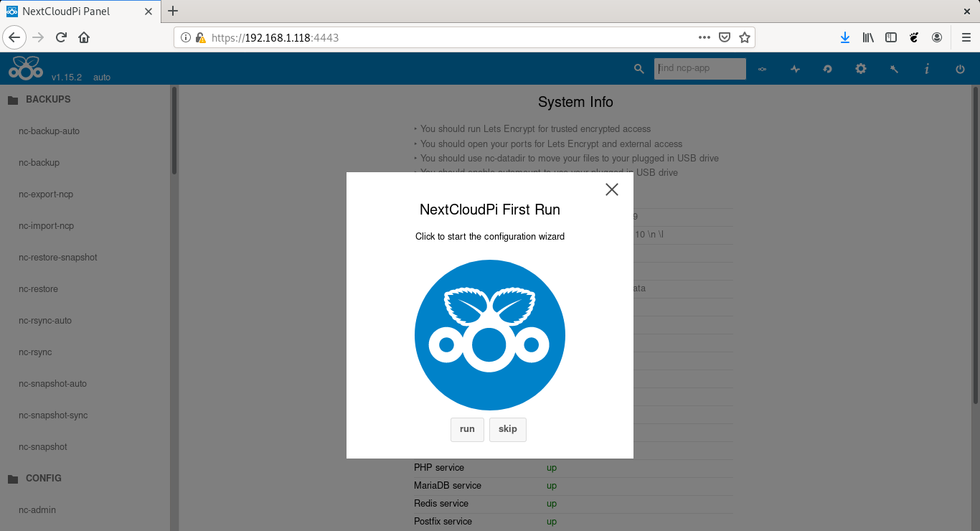Open nc-backup in sidebar
The height and width of the screenshot is (531, 980).
point(39,163)
